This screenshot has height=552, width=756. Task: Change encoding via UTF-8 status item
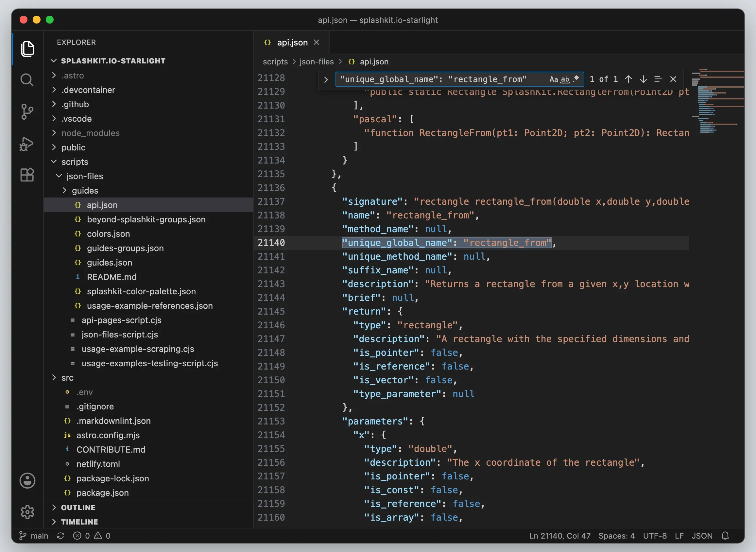[655, 536]
